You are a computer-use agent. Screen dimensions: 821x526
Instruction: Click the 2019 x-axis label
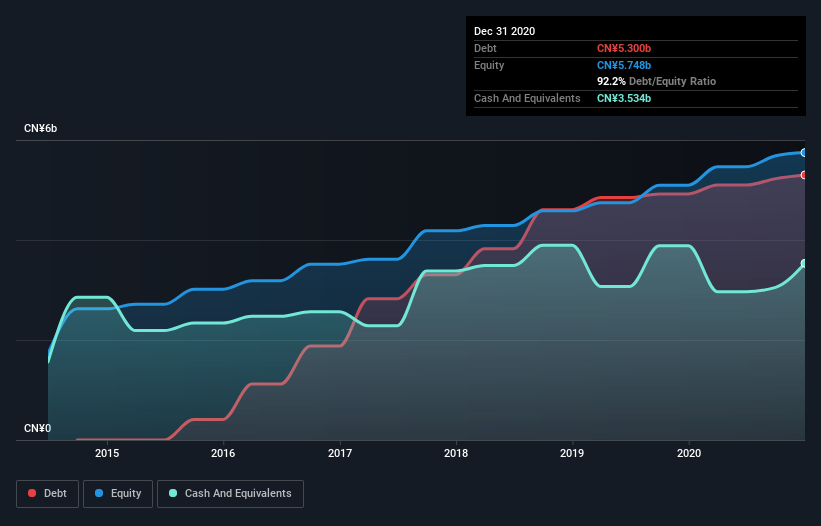point(572,453)
